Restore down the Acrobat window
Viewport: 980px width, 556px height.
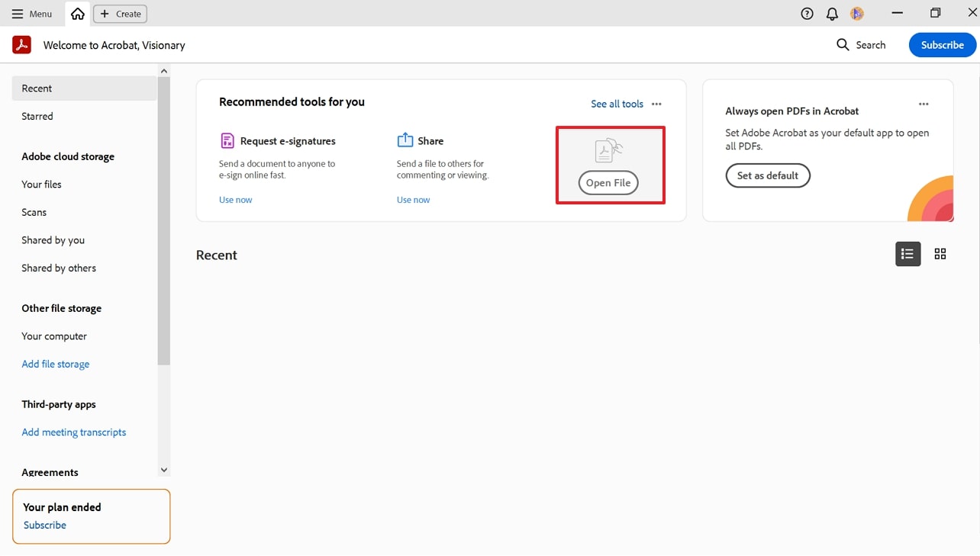[x=936, y=13]
